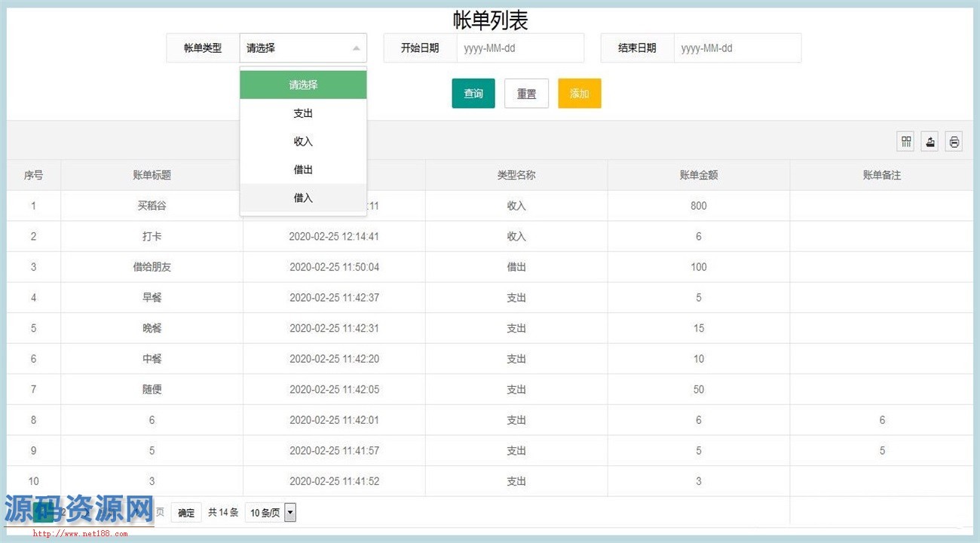Click the amount 10 in 中餐 row

[699, 359]
